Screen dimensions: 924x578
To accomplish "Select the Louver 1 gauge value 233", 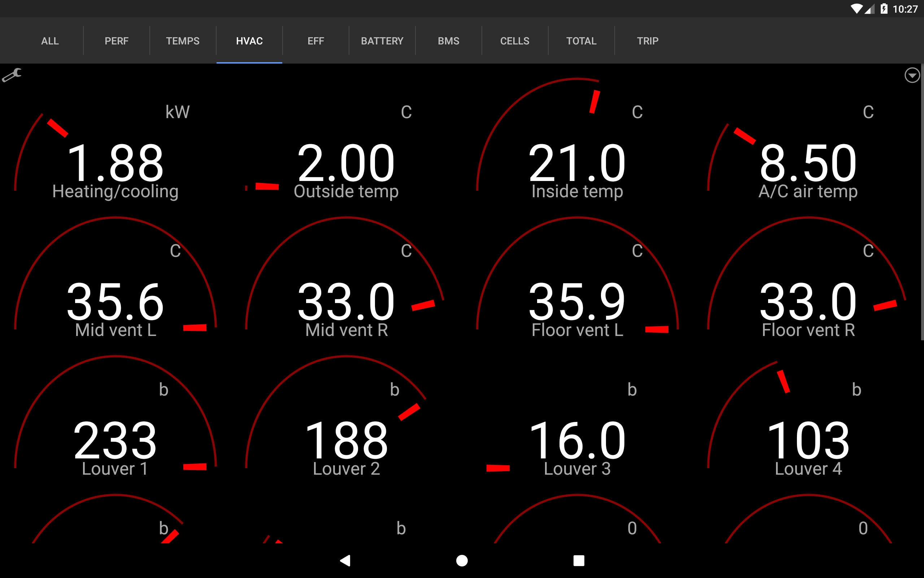I will 115,441.
